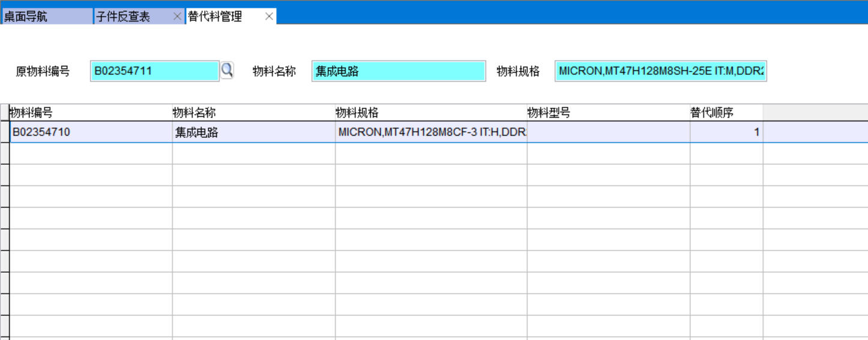Image resolution: width=868 pixels, height=340 pixels.
Task: Select the MT47H128M8CF-3 specification cell
Action: pos(430,133)
